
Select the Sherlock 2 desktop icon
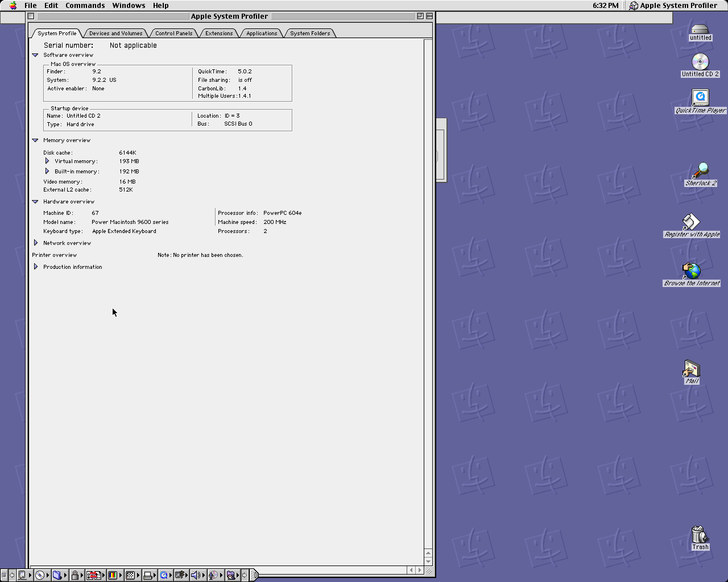tap(700, 171)
